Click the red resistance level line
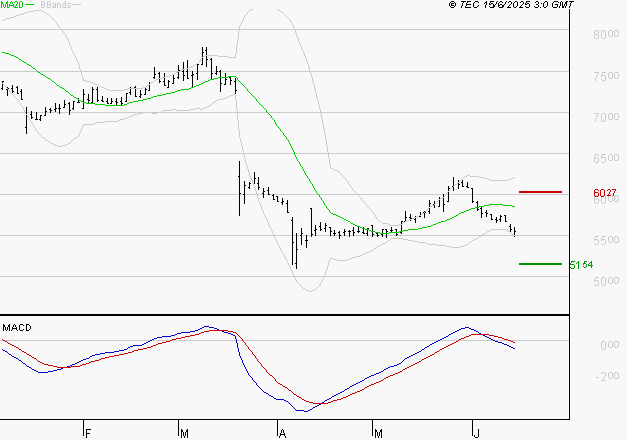 [x=540, y=192]
